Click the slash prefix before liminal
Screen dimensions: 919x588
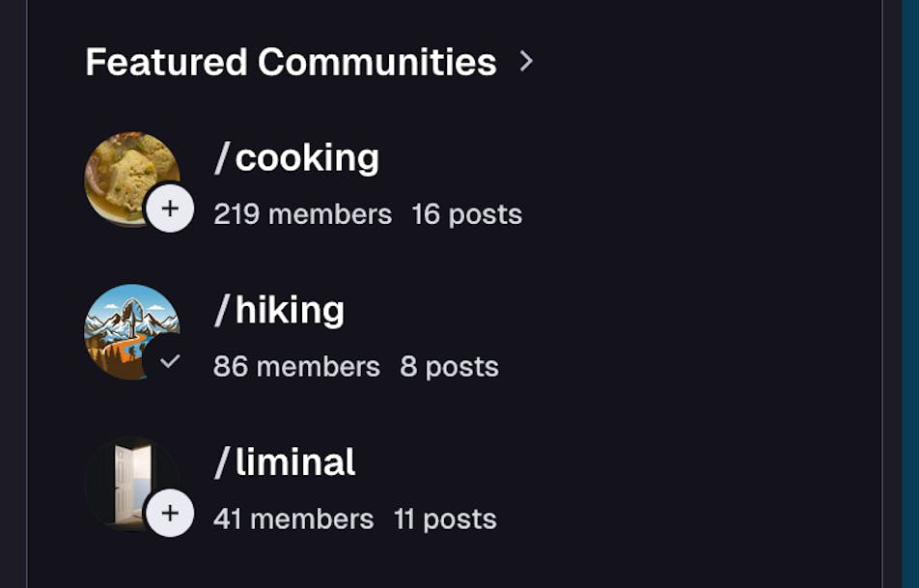(222, 462)
